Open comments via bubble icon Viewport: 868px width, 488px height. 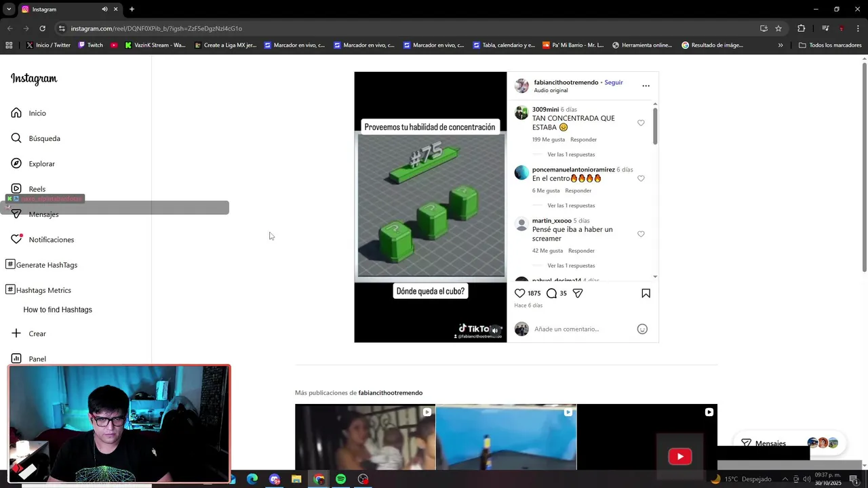point(551,293)
